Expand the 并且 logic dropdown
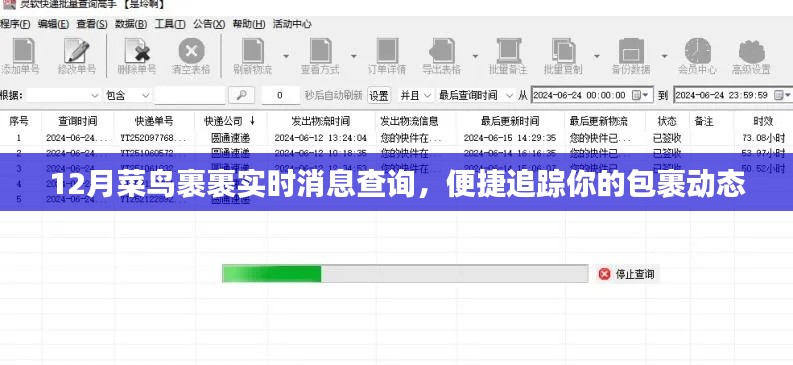Screen dimensions: 793x365 (x=416, y=95)
